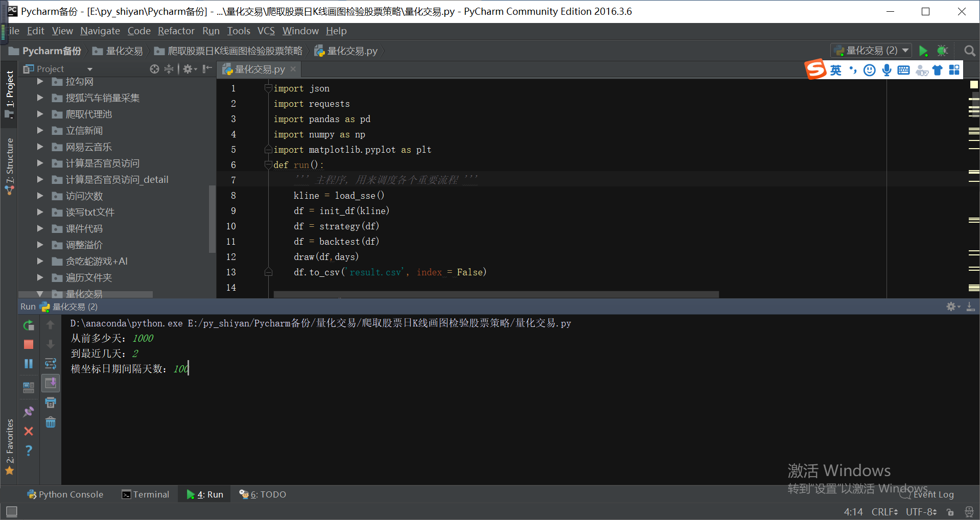Viewport: 980px width, 520px height.
Task: Open the Navigate menu
Action: pos(100,31)
